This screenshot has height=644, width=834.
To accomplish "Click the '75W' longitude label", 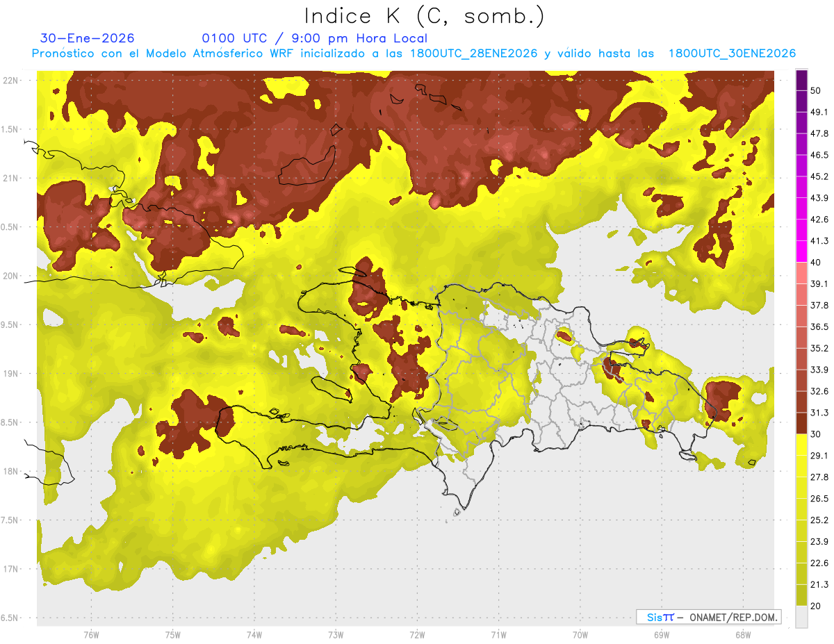I will tap(172, 634).
